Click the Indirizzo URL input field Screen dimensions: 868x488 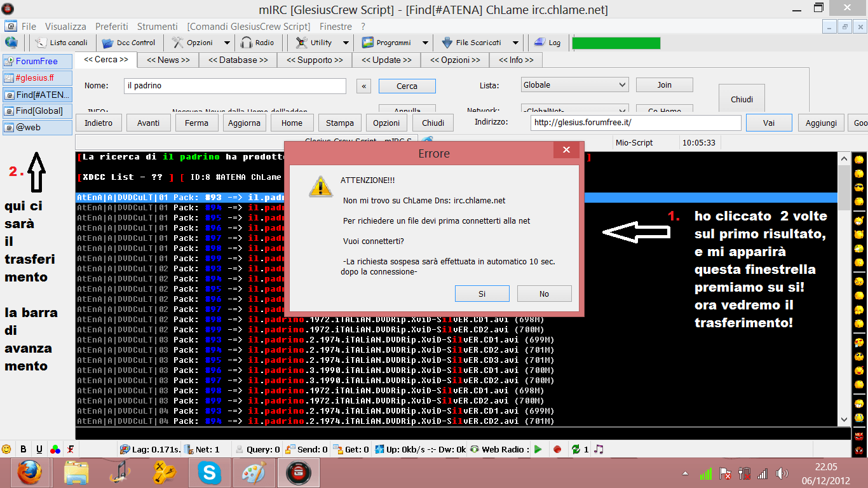coord(635,123)
